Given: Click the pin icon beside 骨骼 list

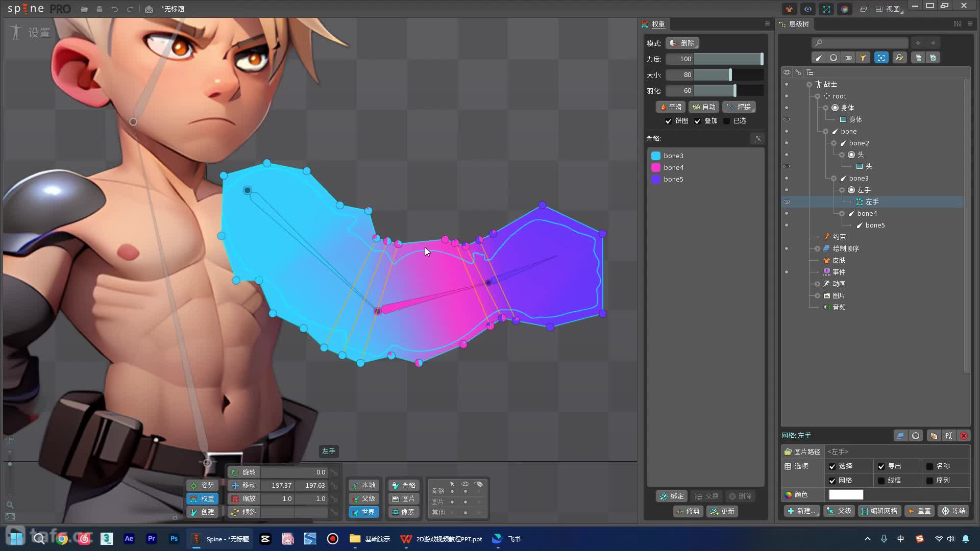Looking at the screenshot, I should (x=758, y=138).
